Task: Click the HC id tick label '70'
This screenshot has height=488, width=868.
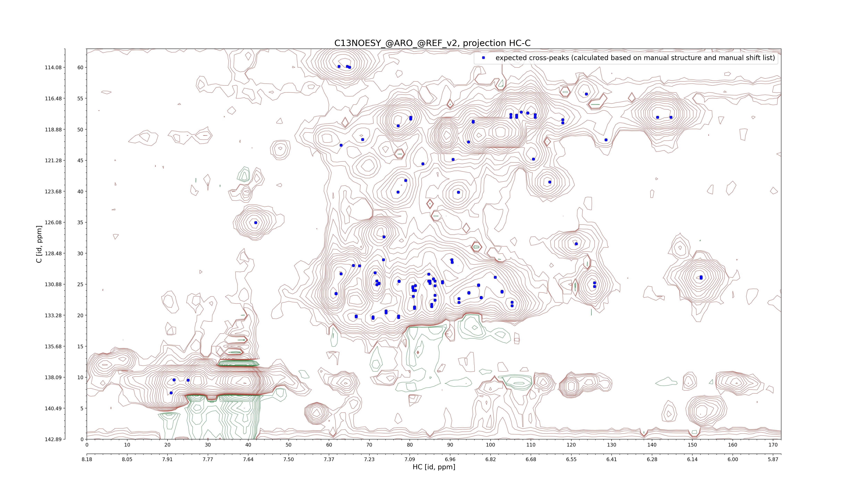Action: pos(369,445)
